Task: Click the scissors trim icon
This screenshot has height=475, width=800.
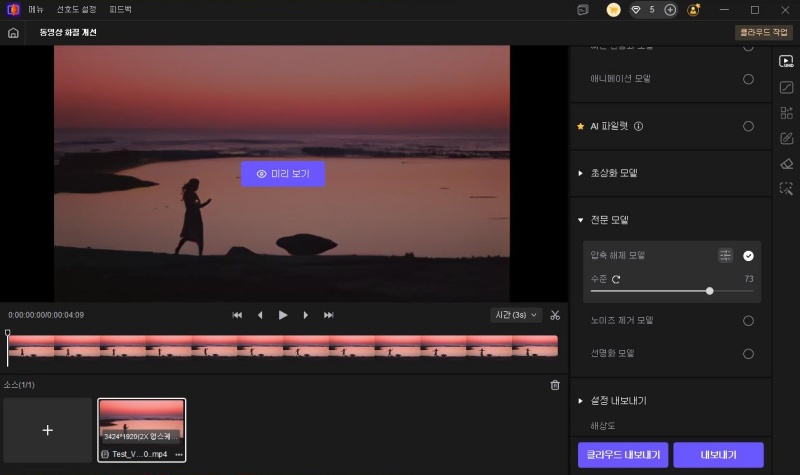Action: pyautogui.click(x=555, y=315)
